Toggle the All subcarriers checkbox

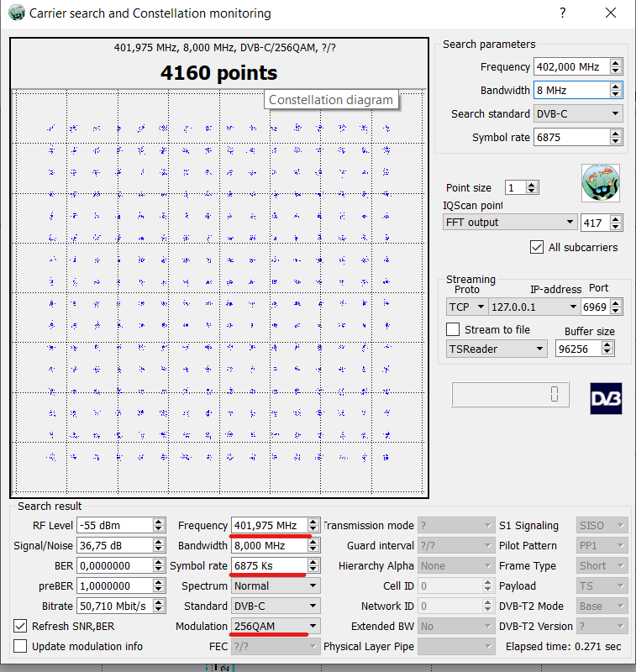click(x=537, y=247)
